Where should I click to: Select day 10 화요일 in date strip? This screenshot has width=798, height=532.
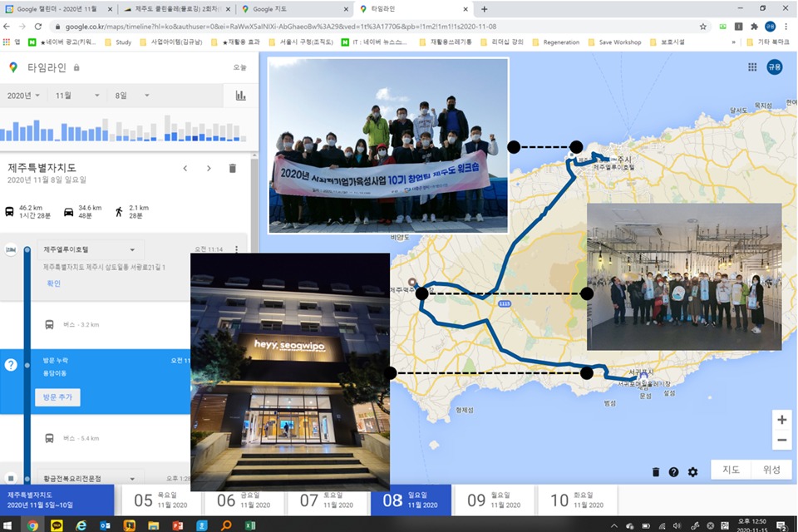tap(576, 500)
